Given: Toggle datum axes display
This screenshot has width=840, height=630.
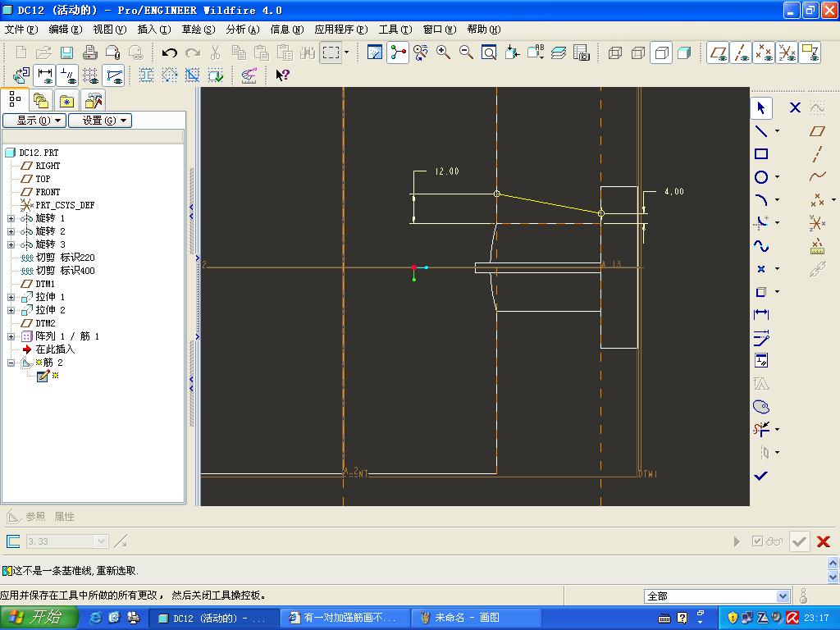Looking at the screenshot, I should point(741,52).
